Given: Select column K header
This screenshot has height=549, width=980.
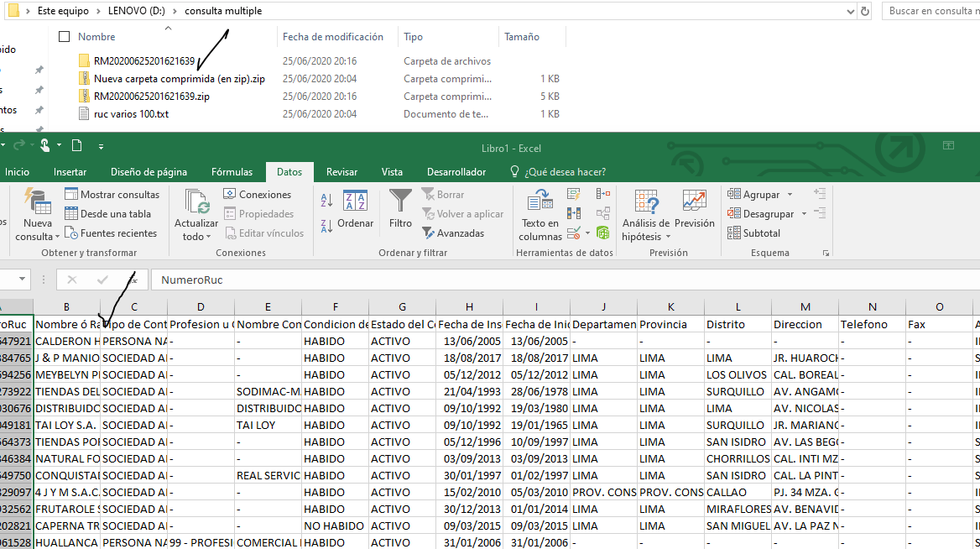Looking at the screenshot, I should [670, 307].
